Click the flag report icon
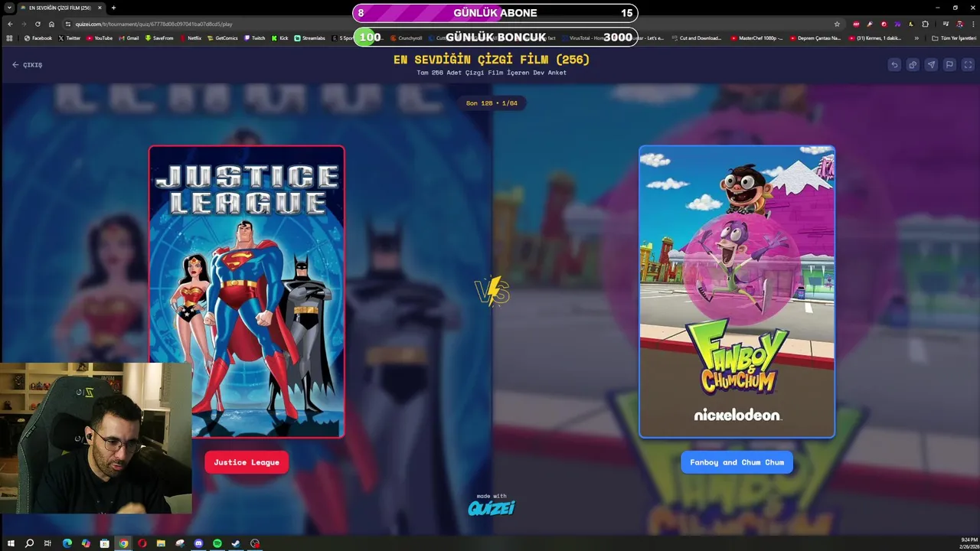This screenshot has height=551, width=980. (x=949, y=65)
